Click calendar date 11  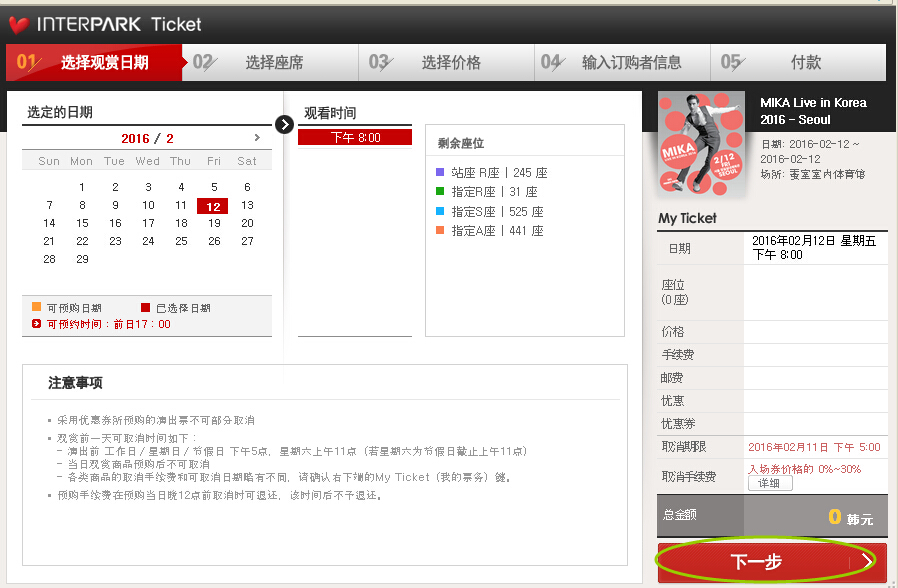coord(181,206)
